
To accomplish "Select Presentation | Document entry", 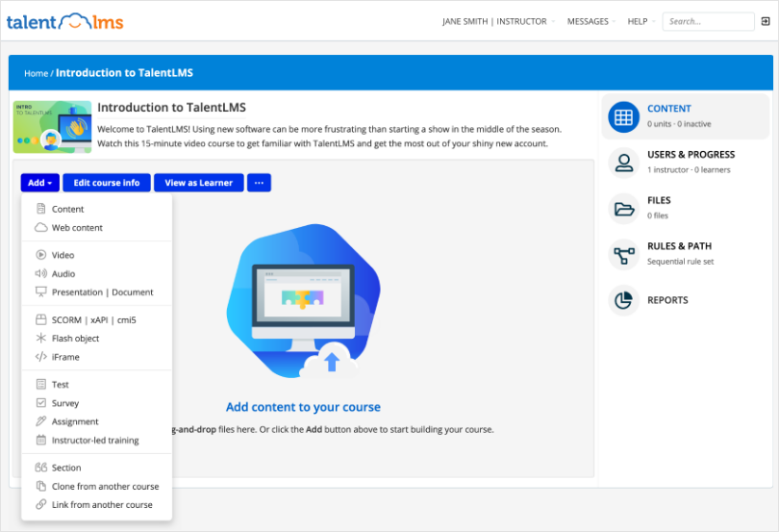I will 97,291.
